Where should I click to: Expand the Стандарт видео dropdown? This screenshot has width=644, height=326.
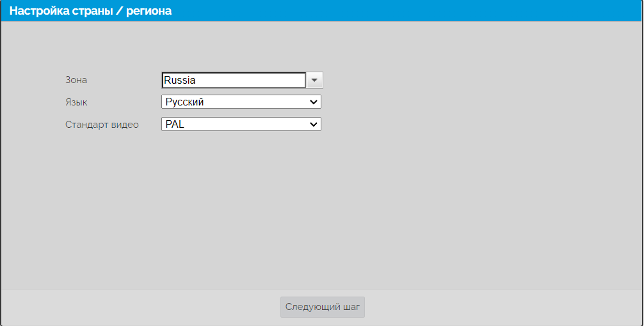point(241,124)
